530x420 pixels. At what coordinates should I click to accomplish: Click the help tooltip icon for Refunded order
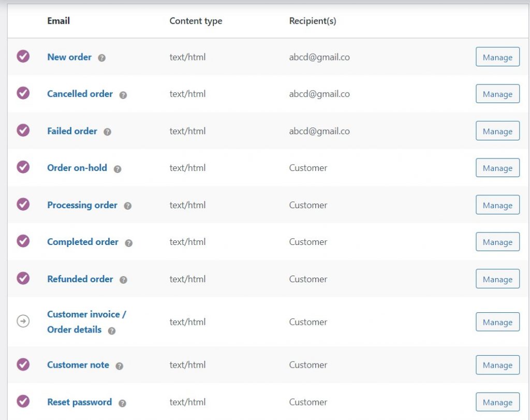(x=123, y=280)
